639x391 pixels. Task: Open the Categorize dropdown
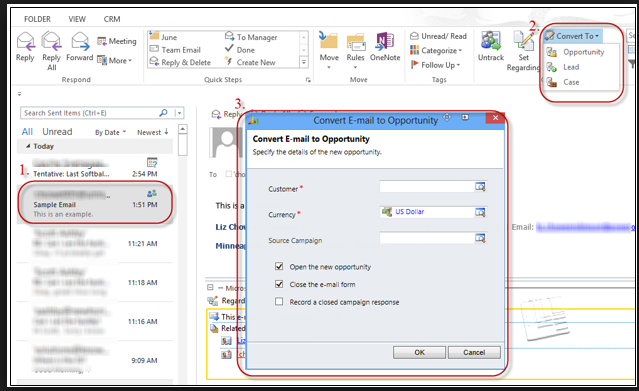(436, 51)
